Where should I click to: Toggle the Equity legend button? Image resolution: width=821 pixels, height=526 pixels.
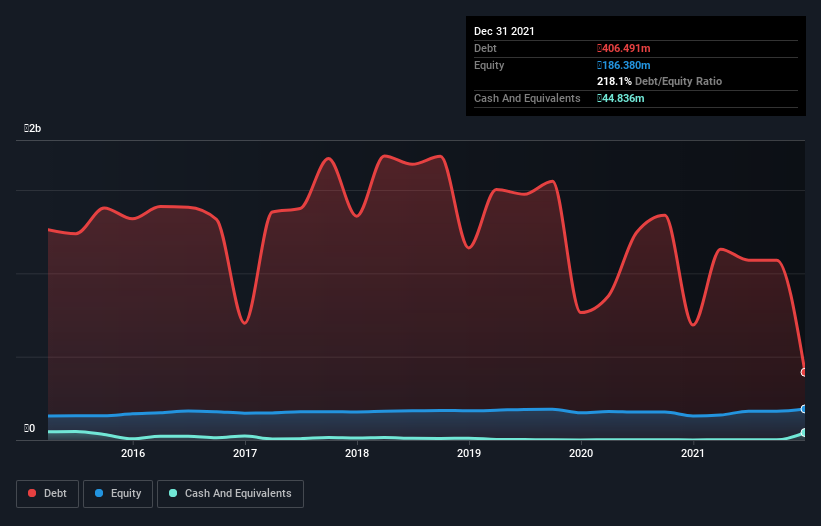point(118,494)
